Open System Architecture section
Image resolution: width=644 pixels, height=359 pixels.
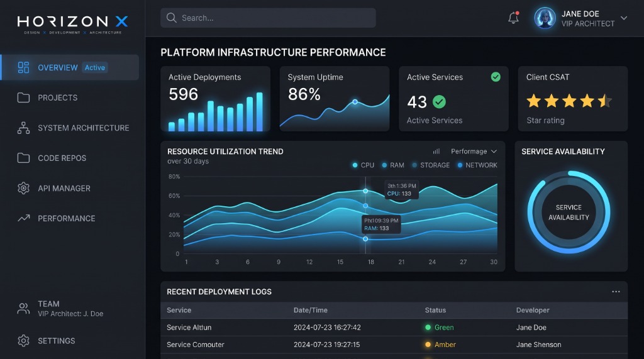pos(84,128)
